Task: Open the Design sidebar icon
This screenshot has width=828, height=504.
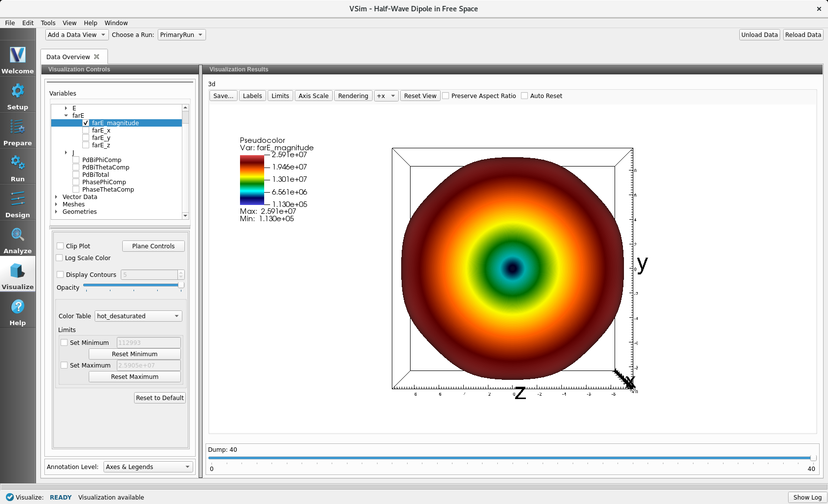Action: (18, 199)
